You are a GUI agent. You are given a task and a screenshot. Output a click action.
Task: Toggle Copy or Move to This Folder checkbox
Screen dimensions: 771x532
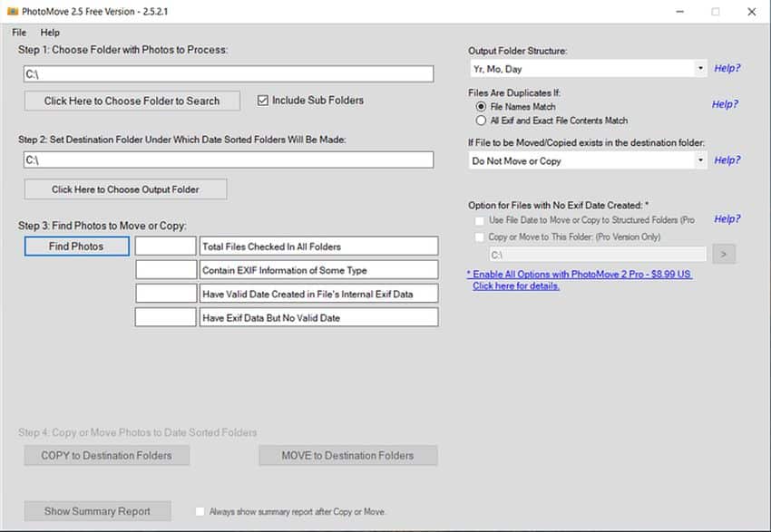(x=480, y=237)
